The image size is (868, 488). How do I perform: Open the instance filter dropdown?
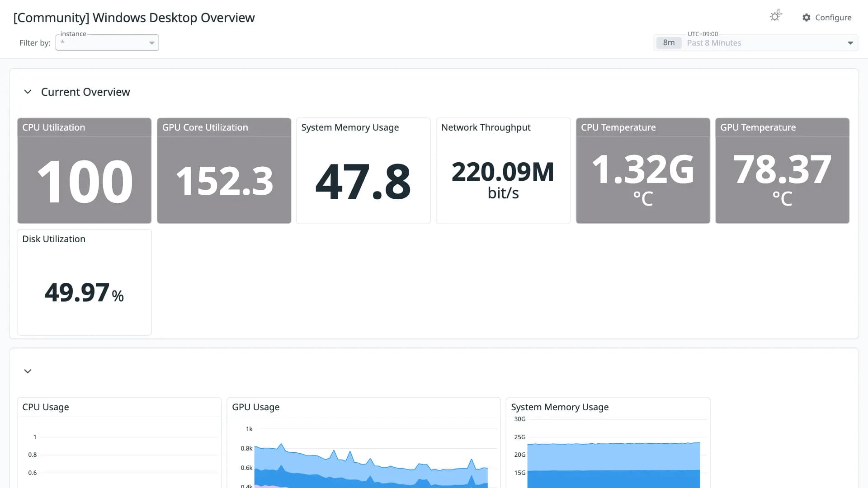[x=107, y=42]
